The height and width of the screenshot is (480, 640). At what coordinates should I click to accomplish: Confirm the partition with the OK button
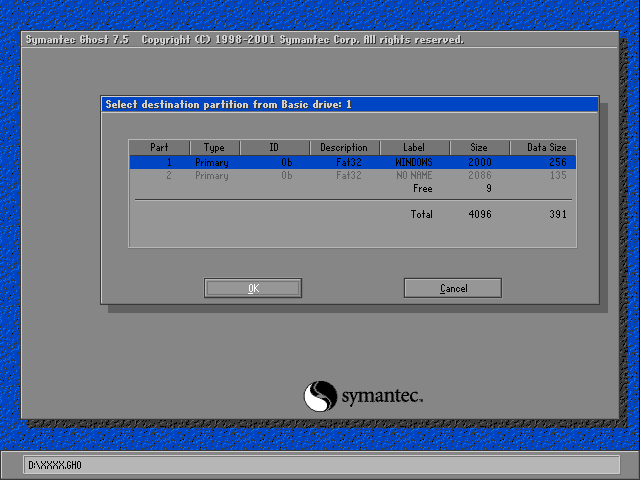pyautogui.click(x=253, y=288)
